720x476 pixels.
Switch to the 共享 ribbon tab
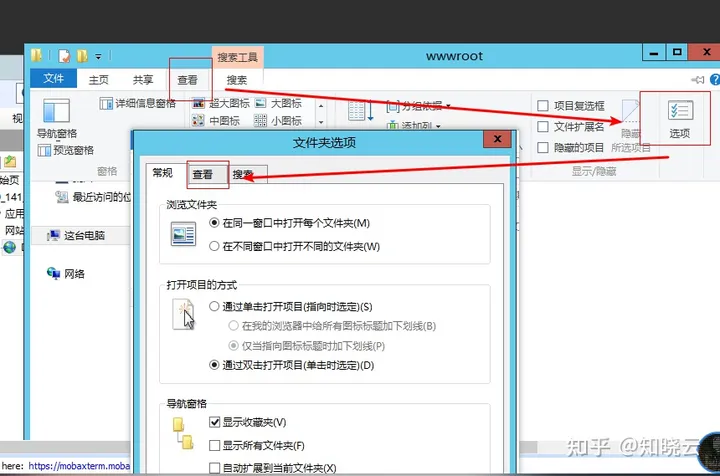(143, 80)
